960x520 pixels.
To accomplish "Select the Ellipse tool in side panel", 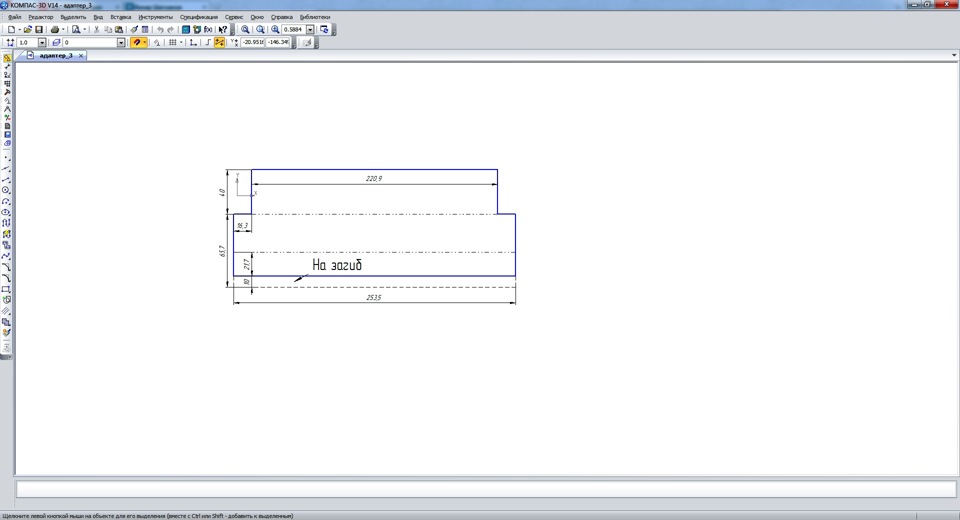I will point(7,213).
